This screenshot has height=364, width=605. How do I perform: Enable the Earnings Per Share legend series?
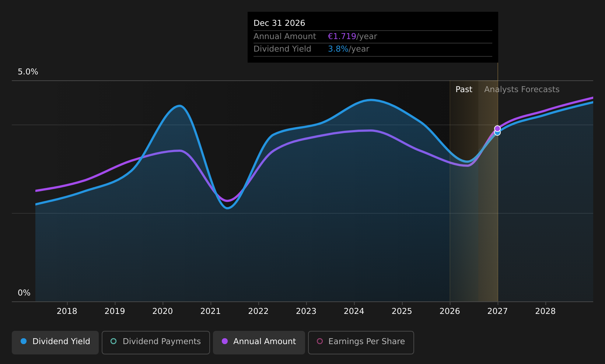tap(361, 342)
